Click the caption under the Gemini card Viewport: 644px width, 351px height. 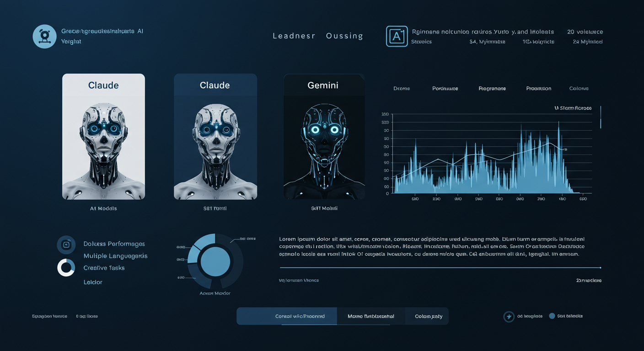click(x=324, y=208)
